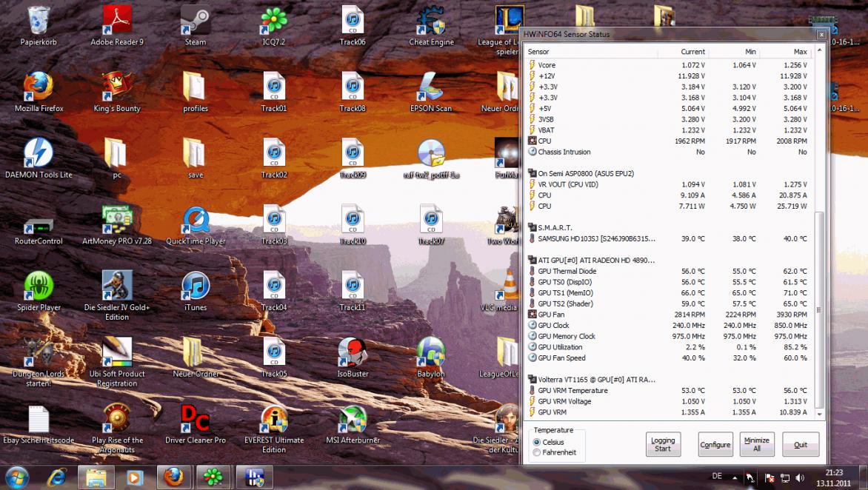Screen dimensions: 868x490
Task: Open the Windows Start menu orb
Action: coord(16,477)
